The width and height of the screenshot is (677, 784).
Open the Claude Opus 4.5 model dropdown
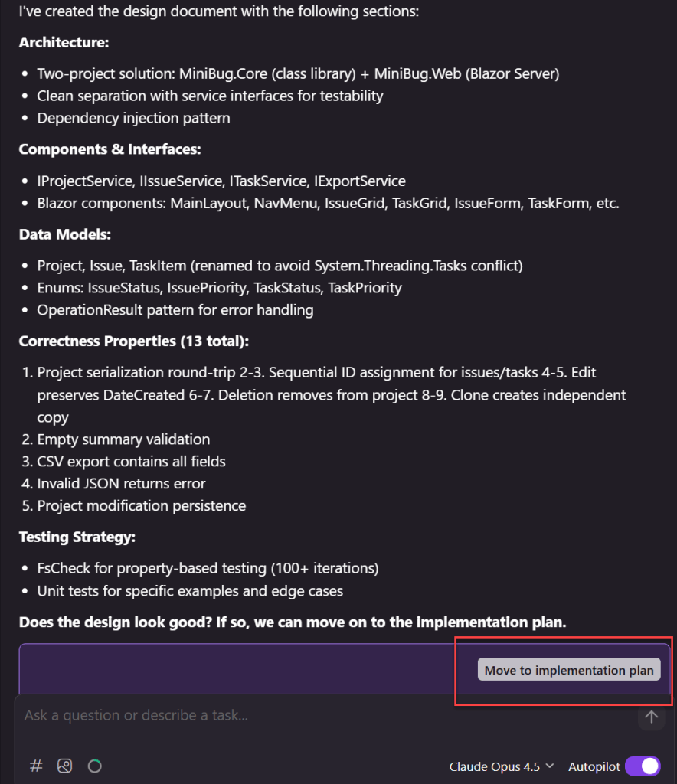click(502, 766)
